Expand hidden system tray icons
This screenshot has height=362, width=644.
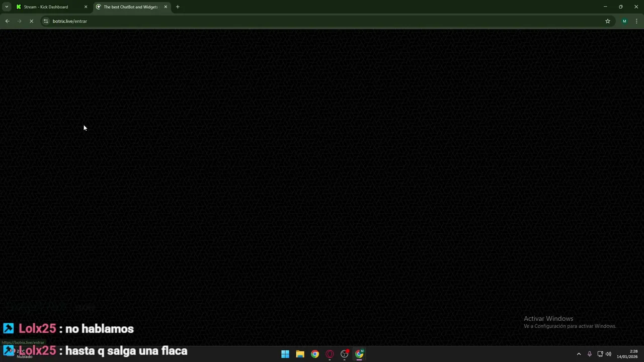[579, 354]
